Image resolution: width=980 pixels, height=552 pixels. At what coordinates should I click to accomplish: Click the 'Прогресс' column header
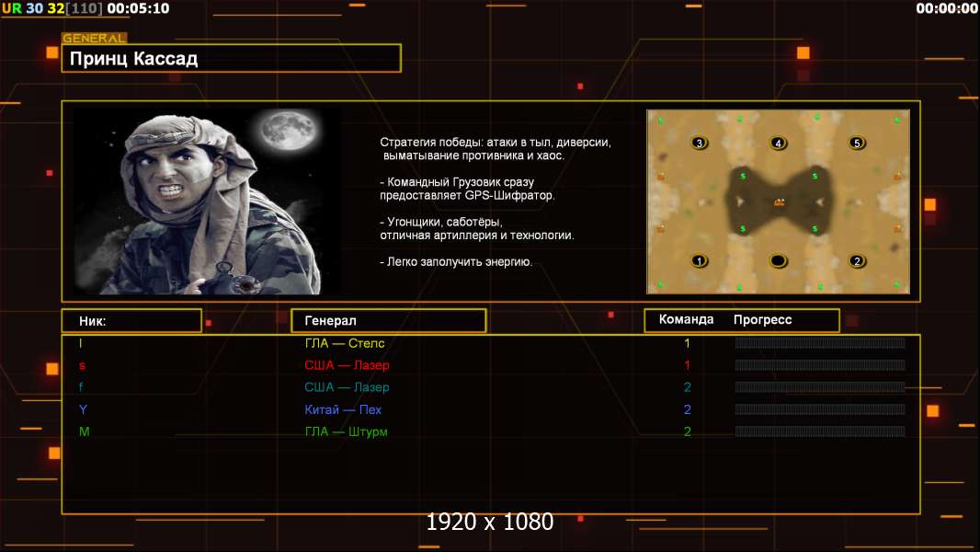pyautogui.click(x=762, y=319)
